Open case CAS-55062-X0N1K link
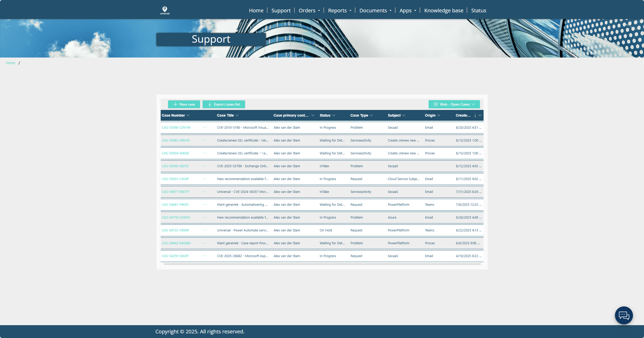Image resolution: width=644 pixels, height=338 pixels. click(176, 140)
